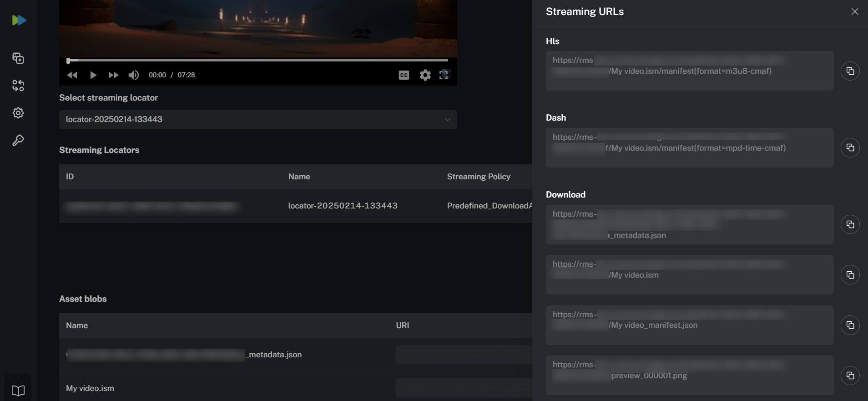Rewind the video player
Viewport: 868px width, 401px height.
click(72, 75)
